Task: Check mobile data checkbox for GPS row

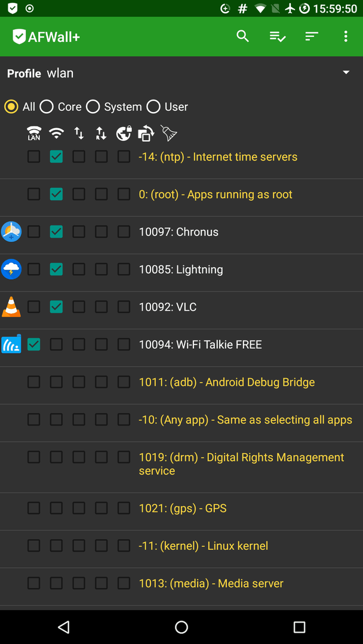Action: (x=79, y=508)
